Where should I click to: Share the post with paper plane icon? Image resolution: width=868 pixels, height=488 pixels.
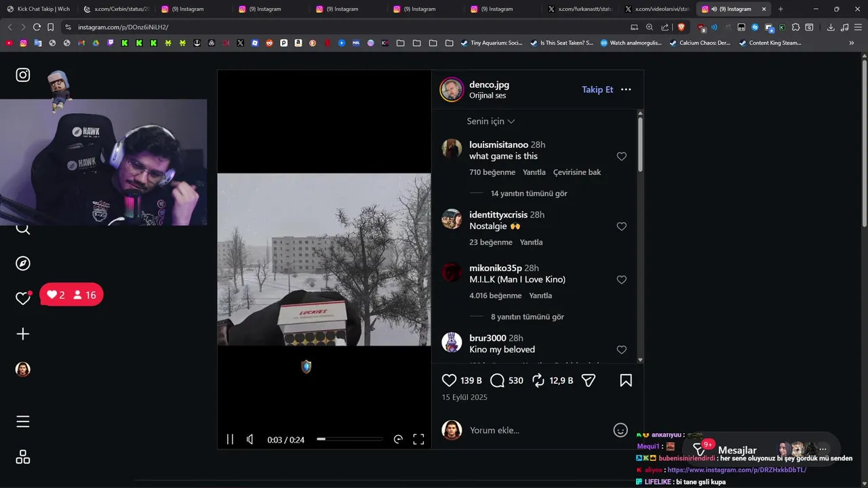(589, 381)
